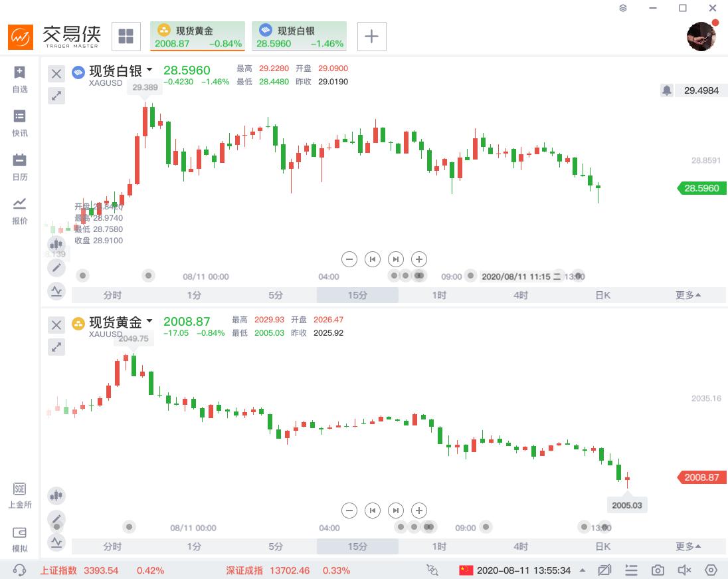Viewport: 728px width, 579px height.
Task: Click the screenshot camera icon in status bar
Action: pyautogui.click(x=658, y=570)
